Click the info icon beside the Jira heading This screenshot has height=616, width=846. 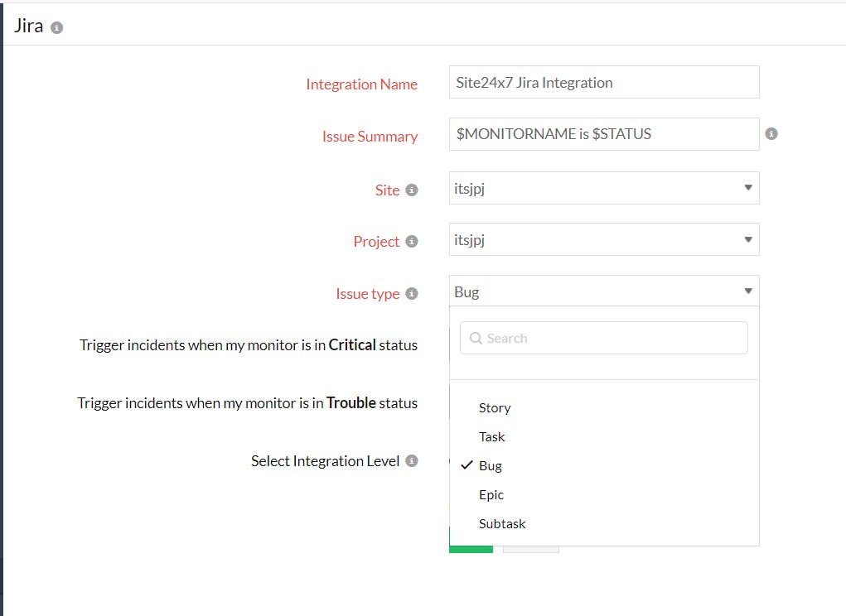point(56,27)
